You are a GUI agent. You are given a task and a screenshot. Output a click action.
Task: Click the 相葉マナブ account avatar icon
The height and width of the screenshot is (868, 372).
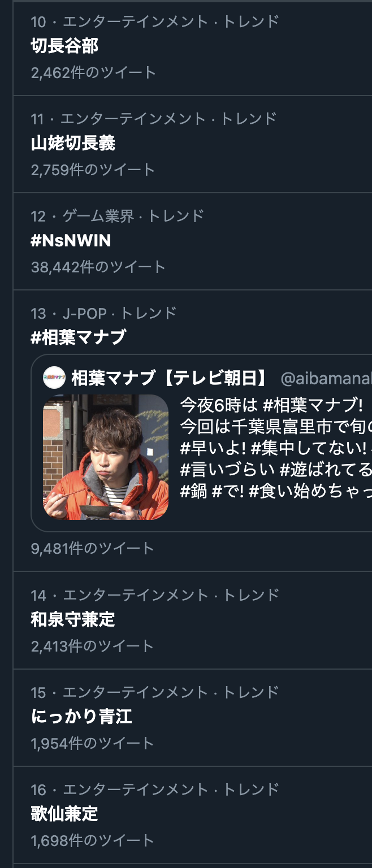(x=54, y=377)
